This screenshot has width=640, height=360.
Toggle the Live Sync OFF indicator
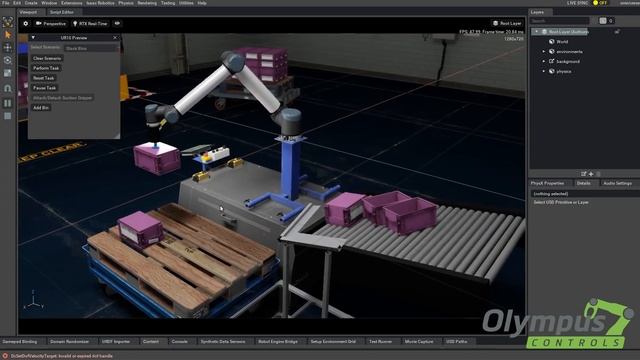(600, 3)
